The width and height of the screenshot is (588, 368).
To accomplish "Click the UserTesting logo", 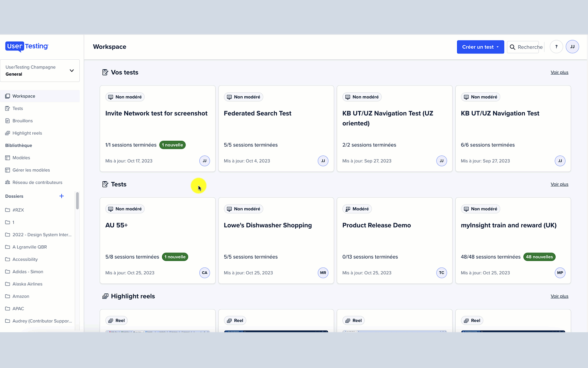I will tap(27, 46).
